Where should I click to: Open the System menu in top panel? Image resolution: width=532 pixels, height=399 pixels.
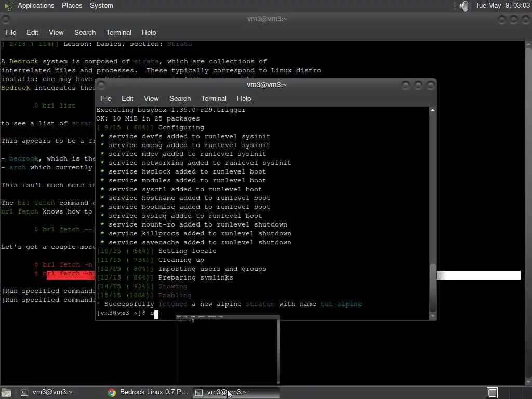pos(101,5)
